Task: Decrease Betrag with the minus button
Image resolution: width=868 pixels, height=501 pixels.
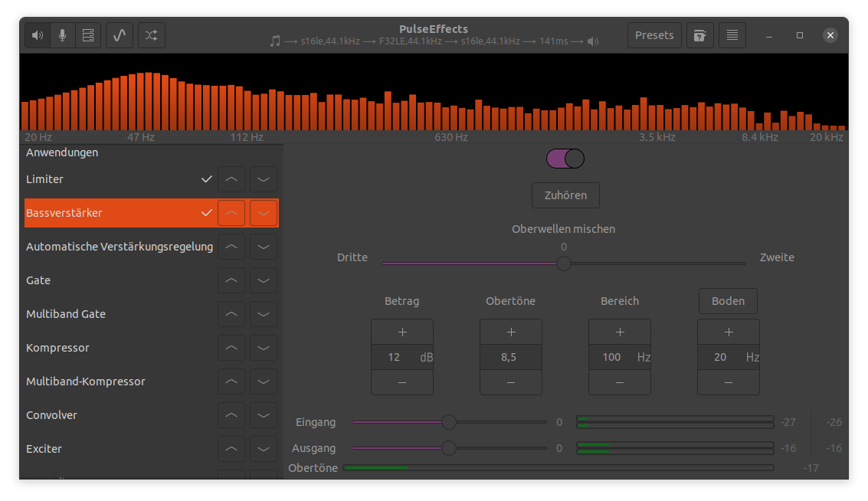Action: tap(402, 382)
